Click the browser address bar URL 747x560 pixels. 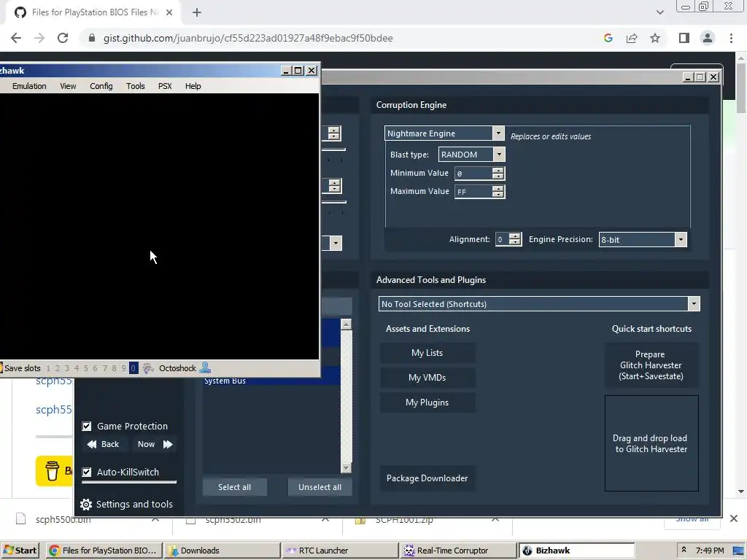click(x=248, y=38)
